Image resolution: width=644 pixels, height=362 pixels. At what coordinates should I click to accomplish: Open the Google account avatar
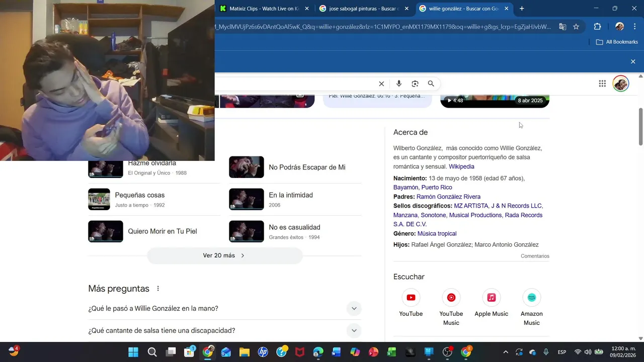click(x=621, y=83)
